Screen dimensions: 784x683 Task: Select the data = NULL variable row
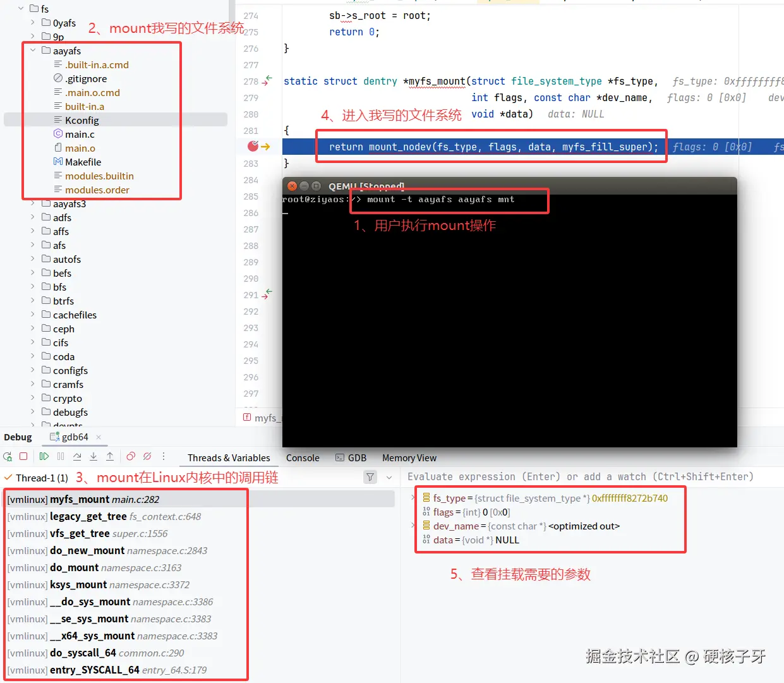pos(593,540)
